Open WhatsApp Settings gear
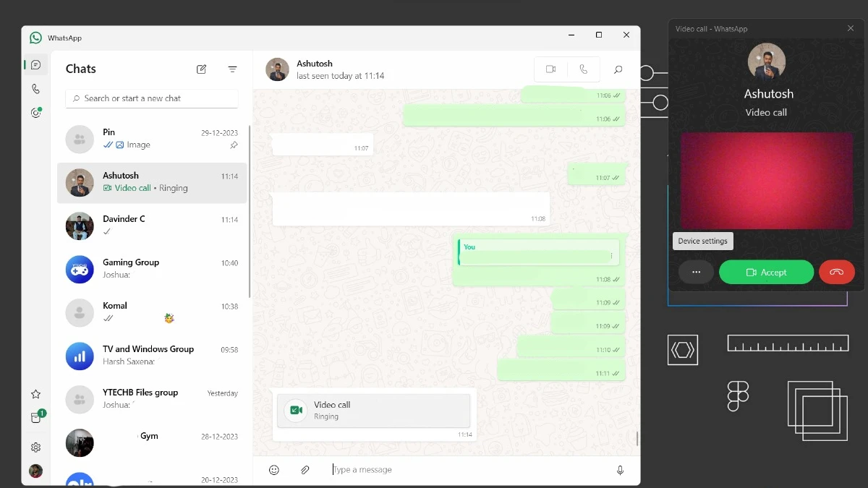Screen dimensions: 868x488 pyautogui.click(x=35, y=448)
